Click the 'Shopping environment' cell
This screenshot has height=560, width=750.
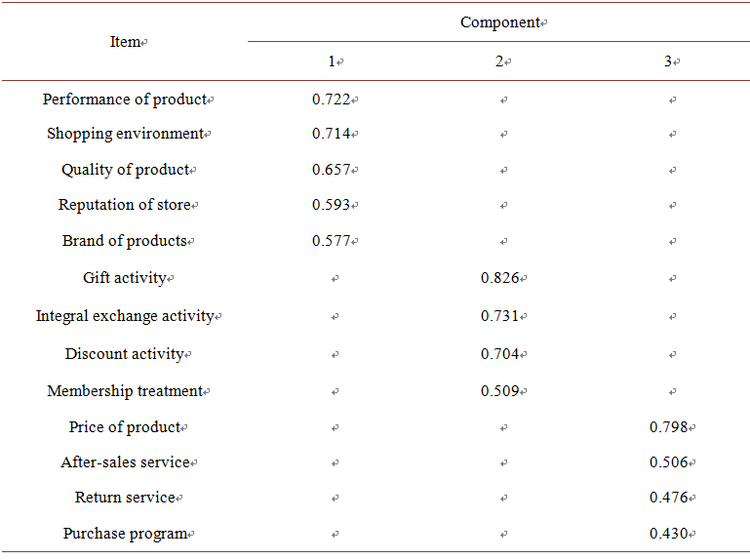pos(125,134)
